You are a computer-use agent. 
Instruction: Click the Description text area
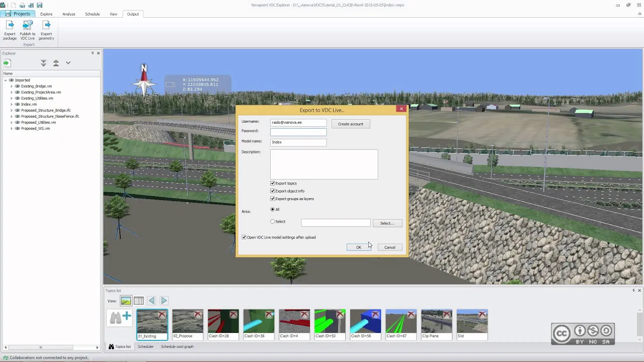tap(324, 164)
